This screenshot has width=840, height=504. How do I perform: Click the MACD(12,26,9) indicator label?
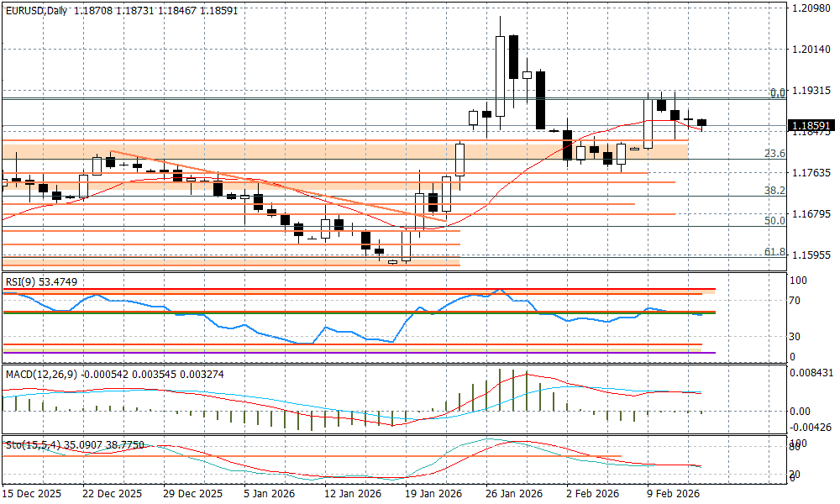tap(39, 373)
